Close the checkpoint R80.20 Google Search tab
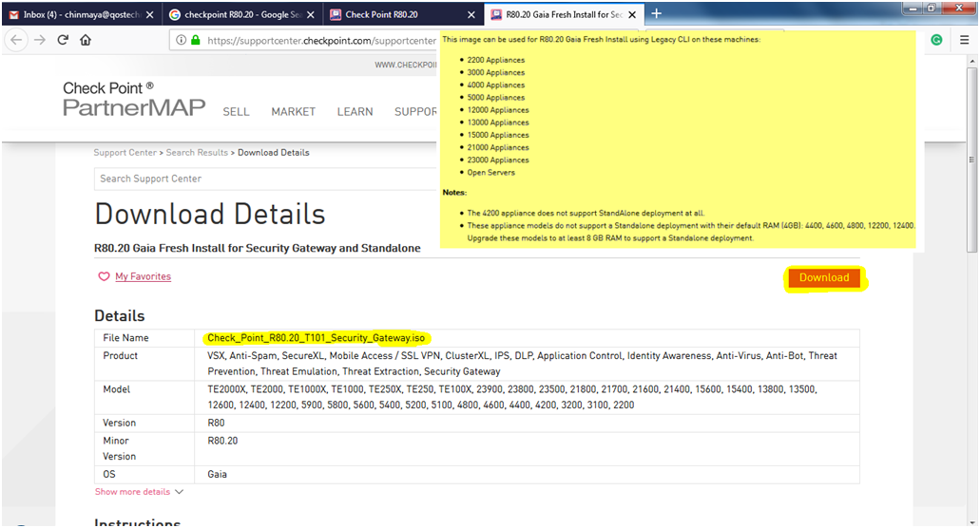This screenshot has width=980, height=528. (x=311, y=14)
